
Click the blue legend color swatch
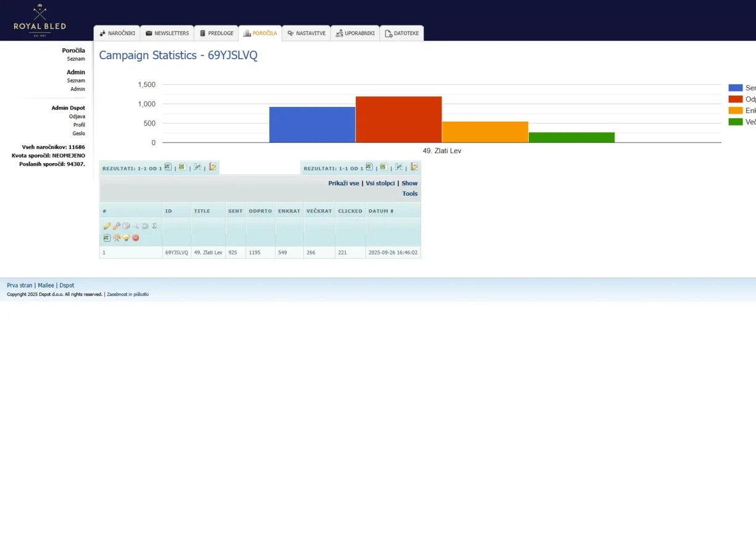coord(735,88)
